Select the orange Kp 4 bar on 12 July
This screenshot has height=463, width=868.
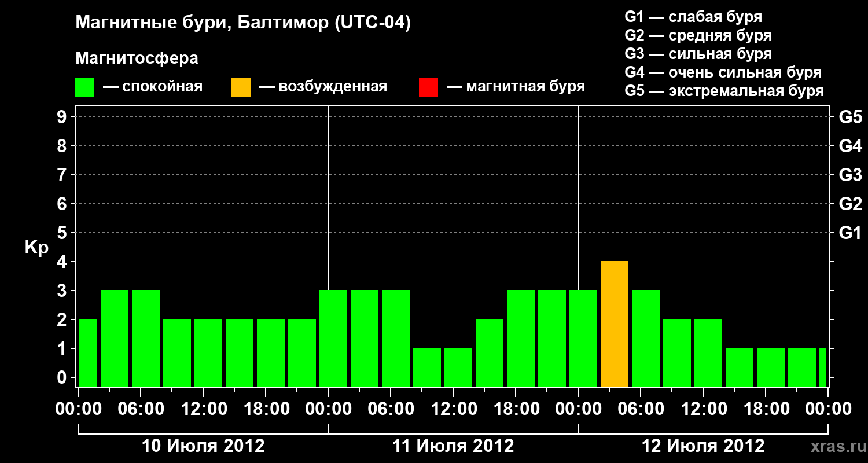[615, 324]
